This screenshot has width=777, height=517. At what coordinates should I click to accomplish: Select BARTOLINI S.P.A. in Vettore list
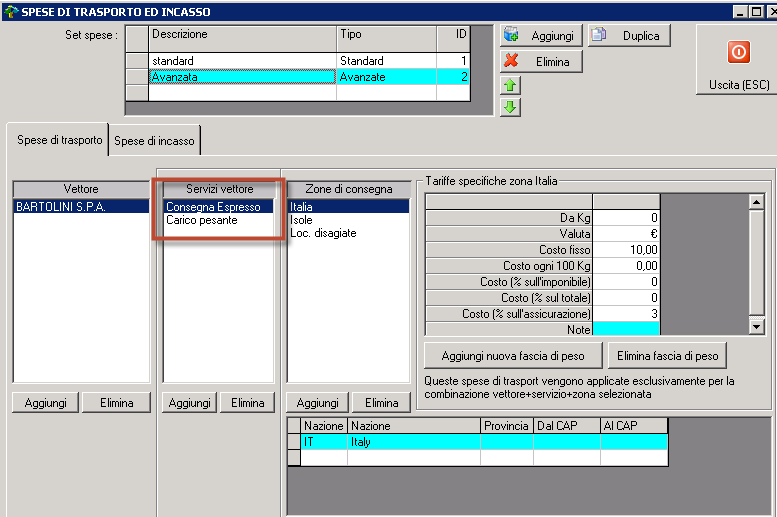(81, 207)
